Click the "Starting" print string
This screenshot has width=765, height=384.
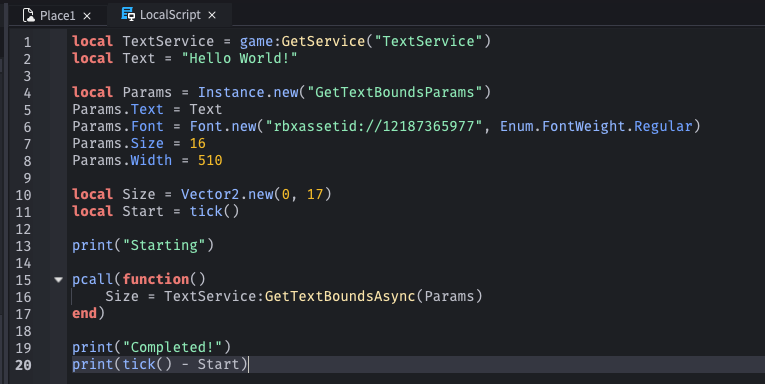[x=164, y=245]
